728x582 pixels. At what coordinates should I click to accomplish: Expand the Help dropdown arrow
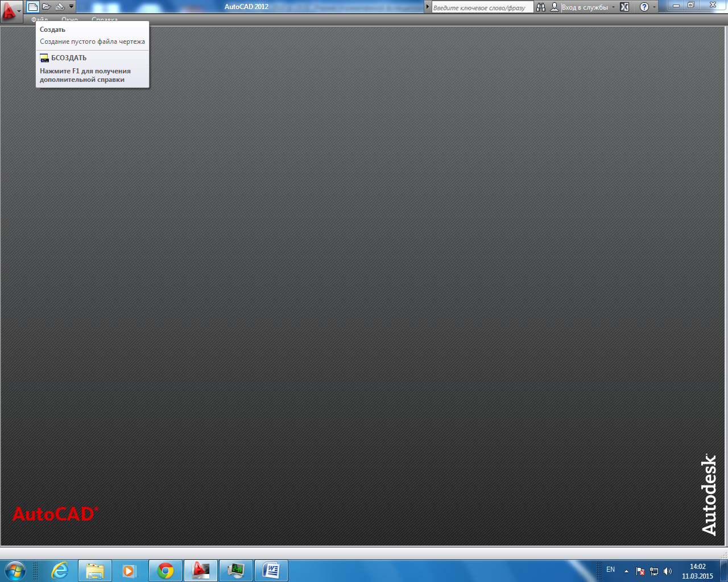coord(654,7)
